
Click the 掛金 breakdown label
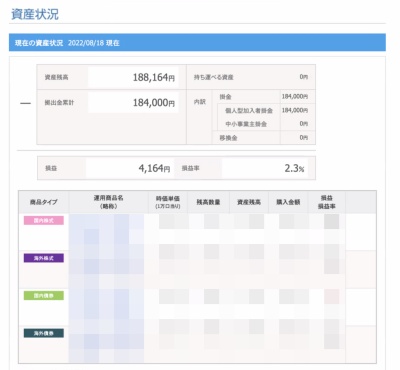(x=225, y=97)
